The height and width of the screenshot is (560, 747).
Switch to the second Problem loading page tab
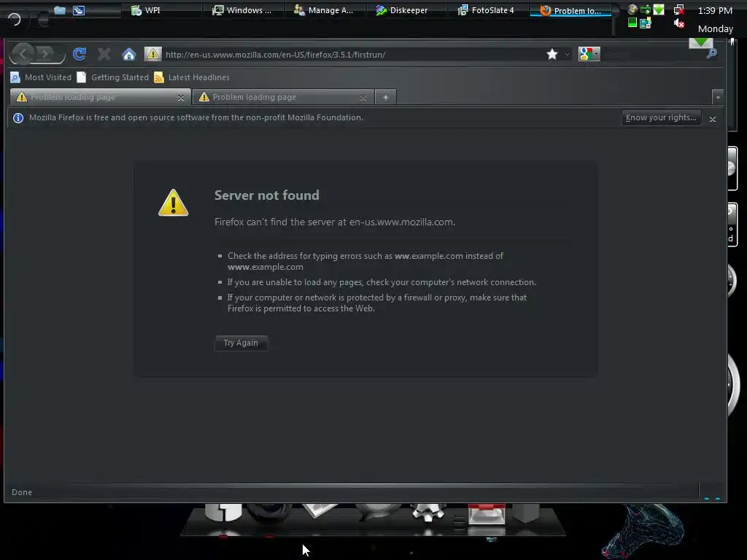click(x=283, y=97)
